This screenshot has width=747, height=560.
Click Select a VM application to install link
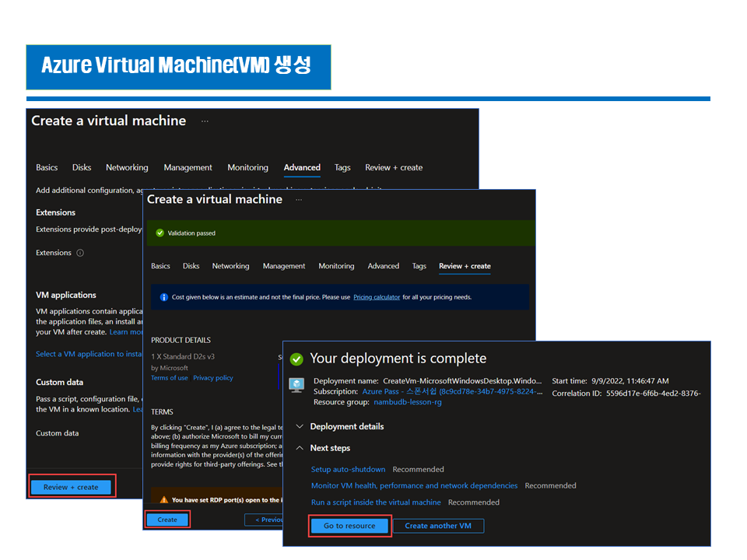pyautogui.click(x=89, y=354)
